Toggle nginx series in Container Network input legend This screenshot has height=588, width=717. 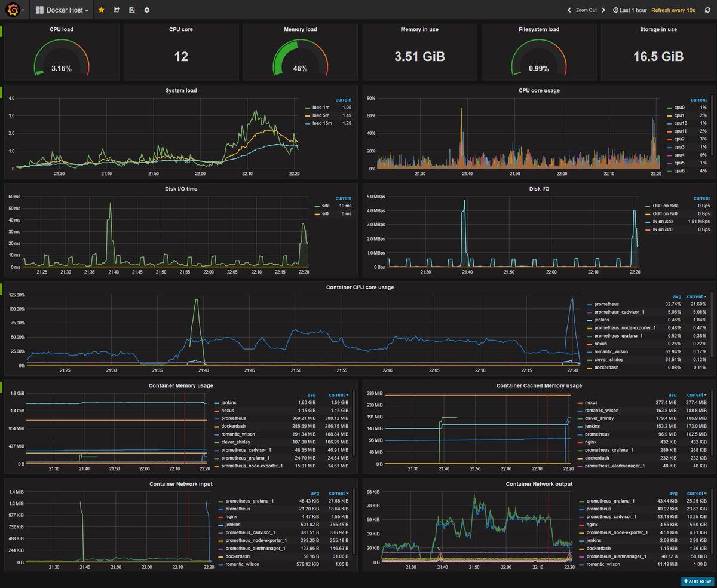pos(232,516)
